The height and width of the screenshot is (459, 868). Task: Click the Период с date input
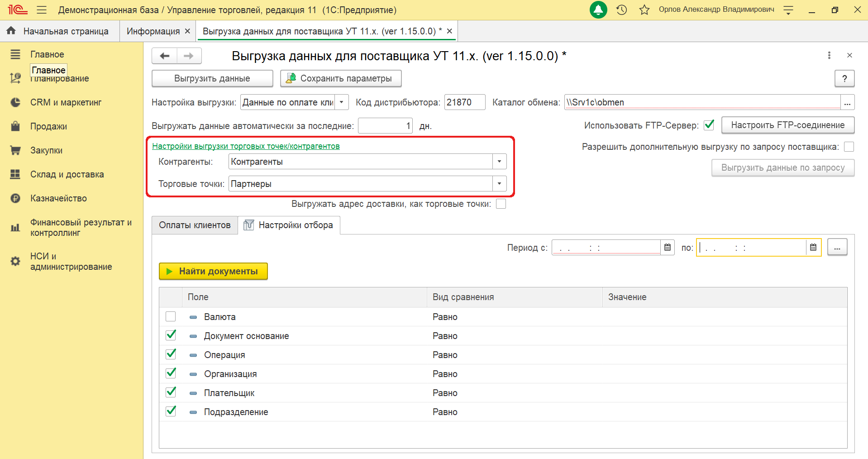[606, 247]
